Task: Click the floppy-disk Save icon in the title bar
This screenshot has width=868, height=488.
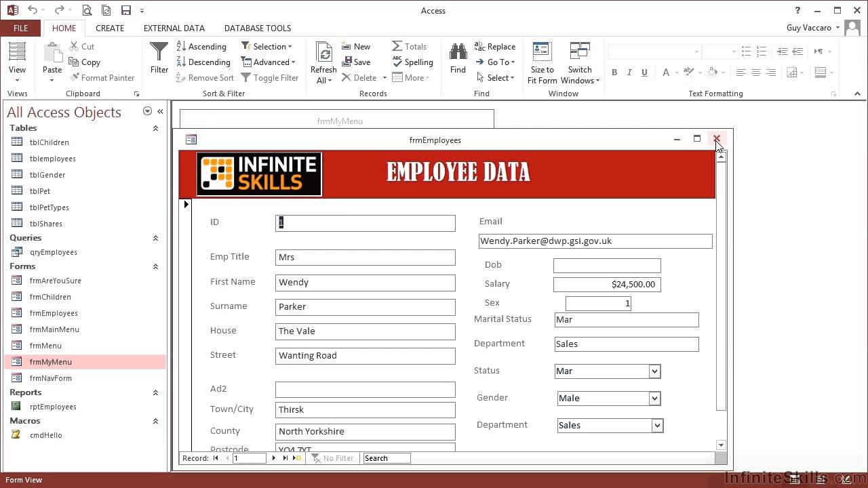Action: 125,10
